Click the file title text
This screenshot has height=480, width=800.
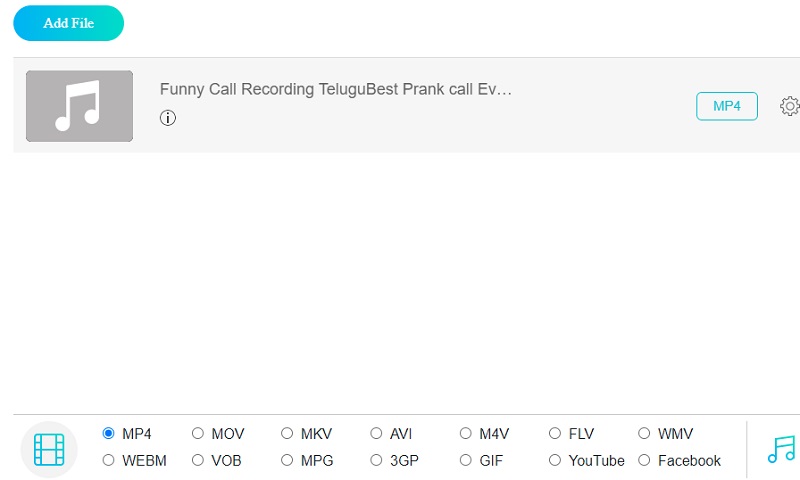click(335, 89)
